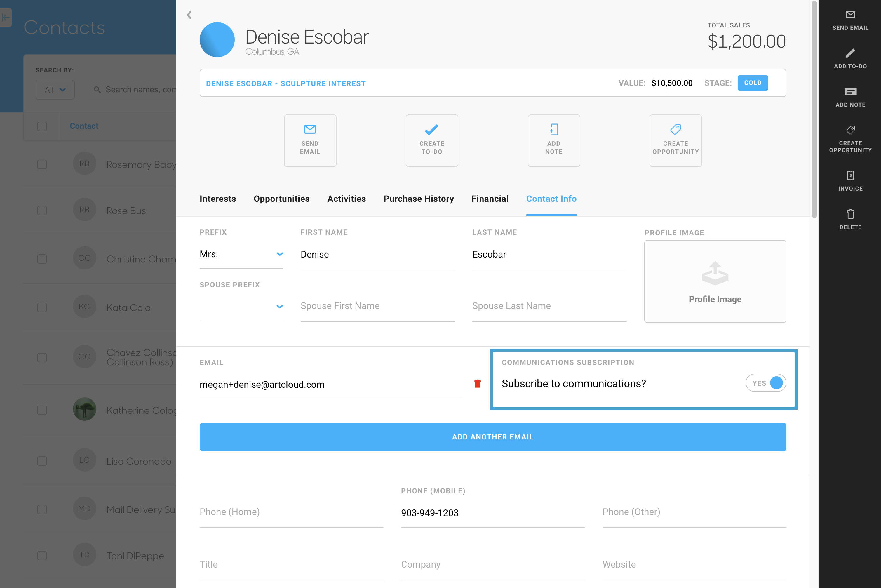Click the Add Another Email button

pyautogui.click(x=493, y=437)
